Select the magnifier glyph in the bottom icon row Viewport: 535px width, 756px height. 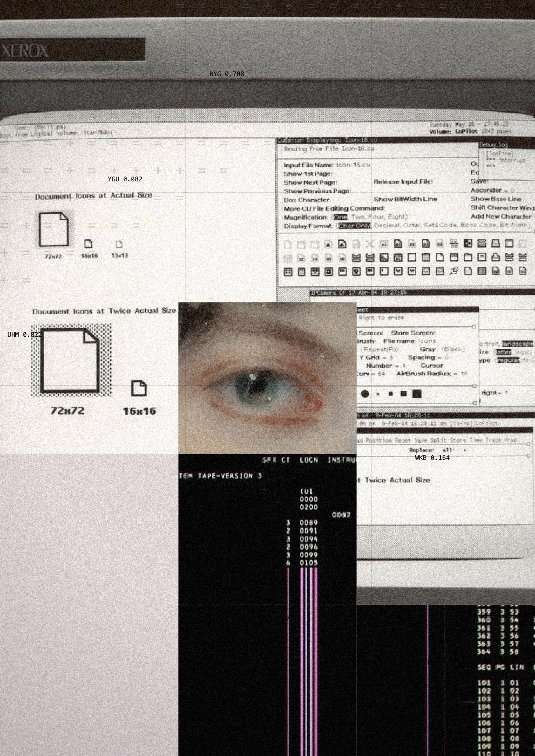(454, 271)
